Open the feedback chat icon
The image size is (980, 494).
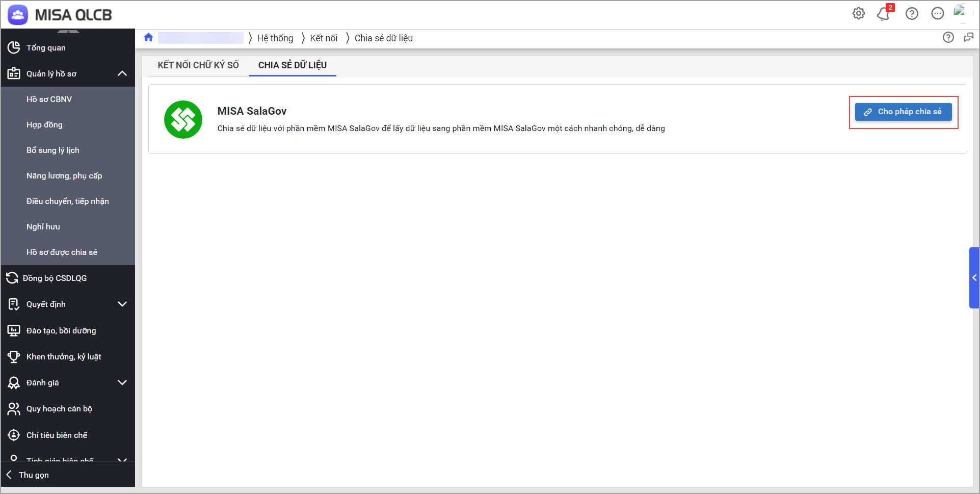pyautogui.click(x=969, y=37)
